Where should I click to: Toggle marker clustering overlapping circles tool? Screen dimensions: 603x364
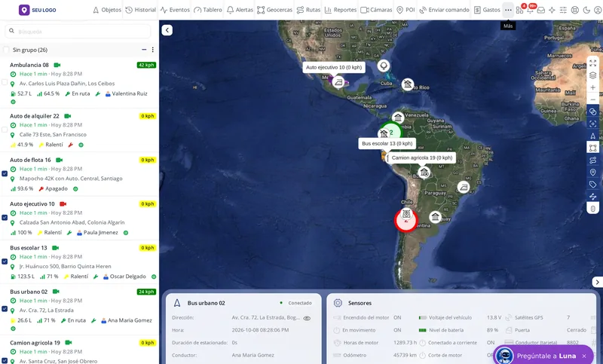[593, 112]
